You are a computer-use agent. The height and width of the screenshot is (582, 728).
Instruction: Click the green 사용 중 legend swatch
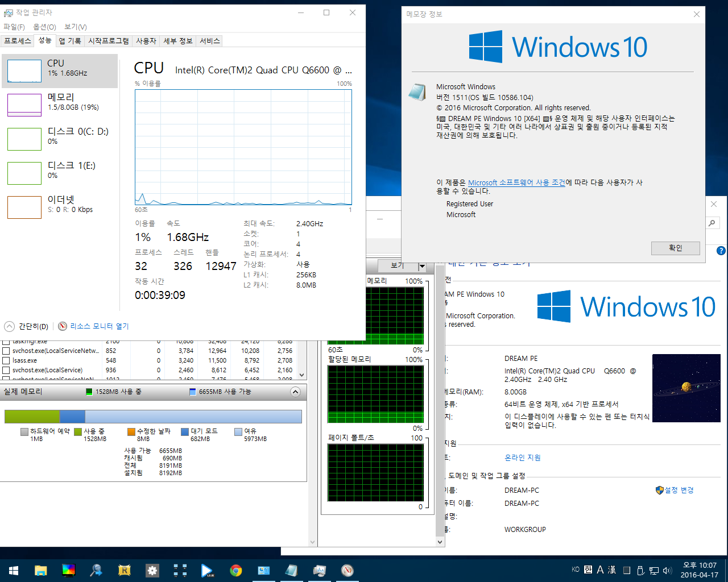coord(78,432)
